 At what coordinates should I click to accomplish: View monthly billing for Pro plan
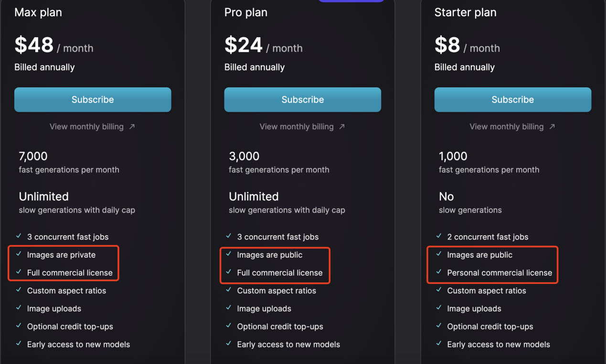click(x=297, y=127)
